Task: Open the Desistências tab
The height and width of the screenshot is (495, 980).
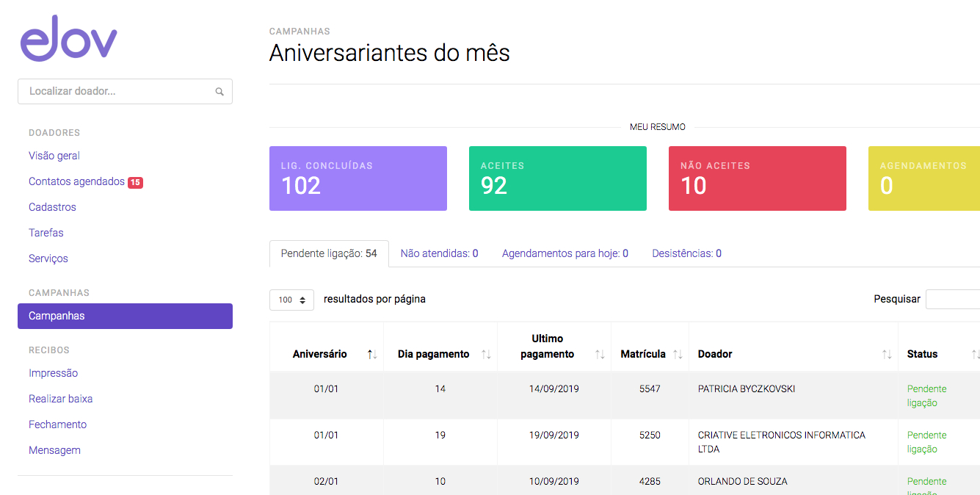Action: click(686, 253)
